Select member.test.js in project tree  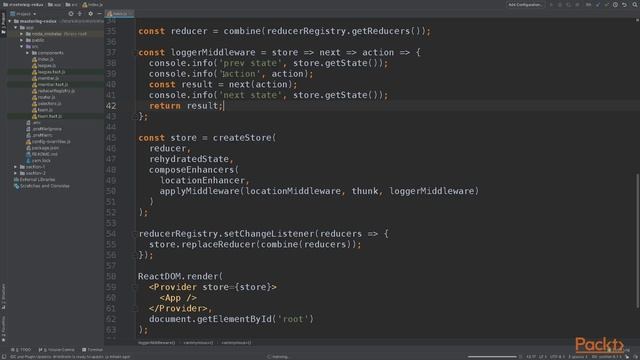[53, 84]
